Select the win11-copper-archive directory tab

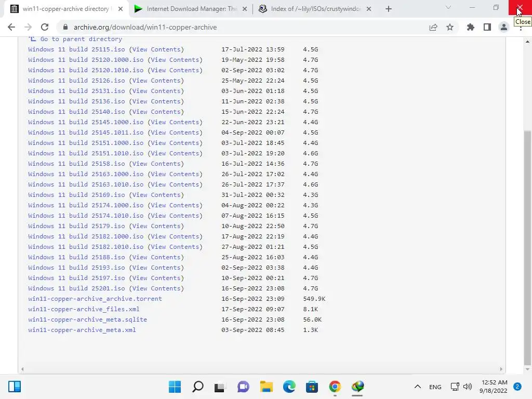click(x=66, y=9)
